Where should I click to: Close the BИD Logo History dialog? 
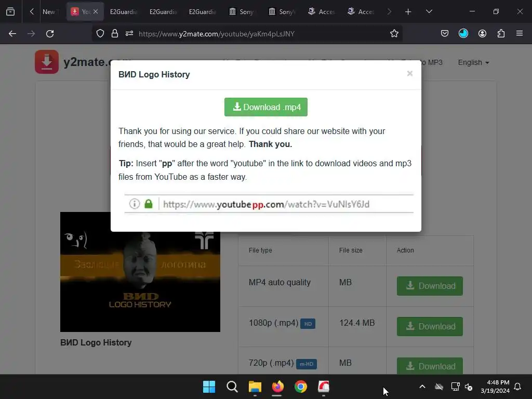click(x=409, y=74)
